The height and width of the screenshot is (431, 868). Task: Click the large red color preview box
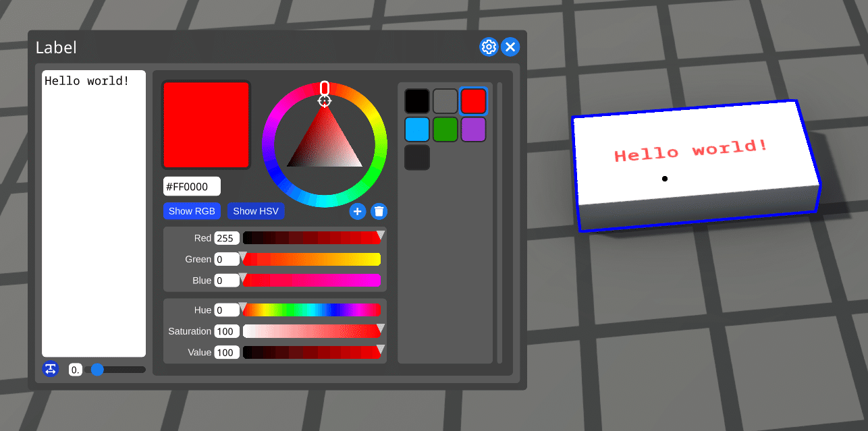[x=206, y=125]
